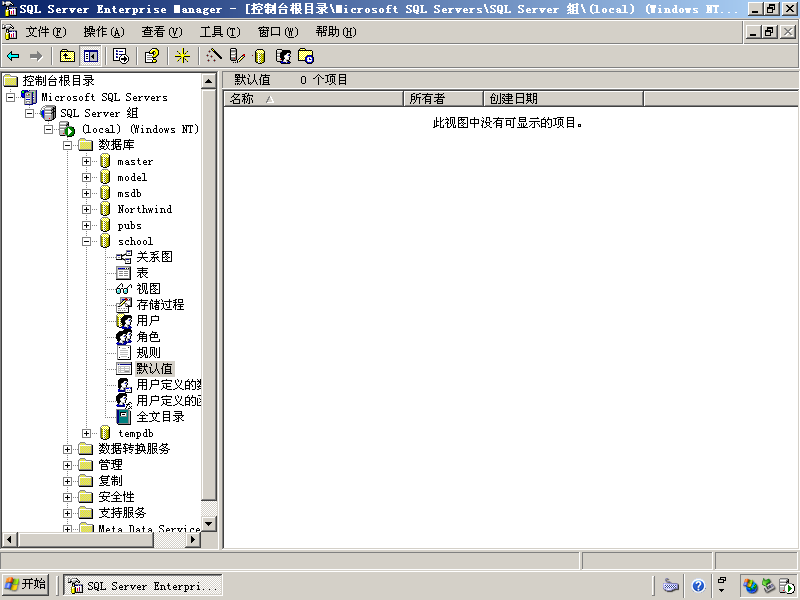Click the Register Server toolbar icon
Image resolution: width=800 pixels, height=600 pixels.
pos(237,56)
